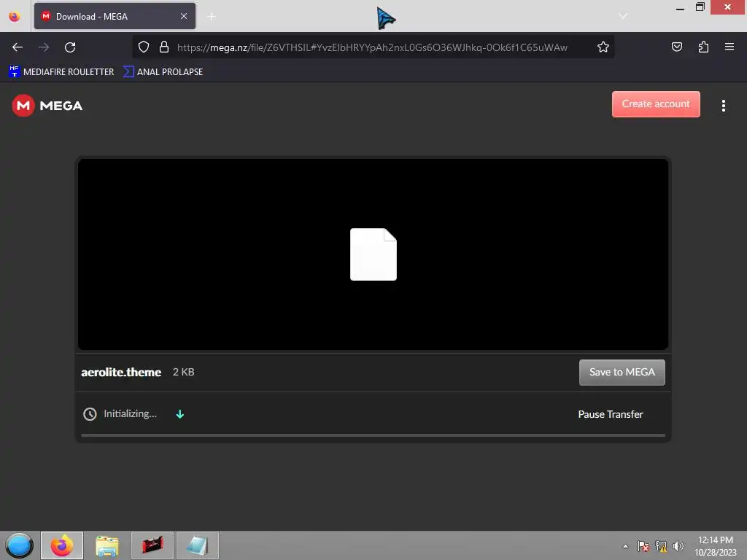Screen dimensions: 747x560
Task: Click the notepad-like taskbar icon
Action: click(197, 545)
